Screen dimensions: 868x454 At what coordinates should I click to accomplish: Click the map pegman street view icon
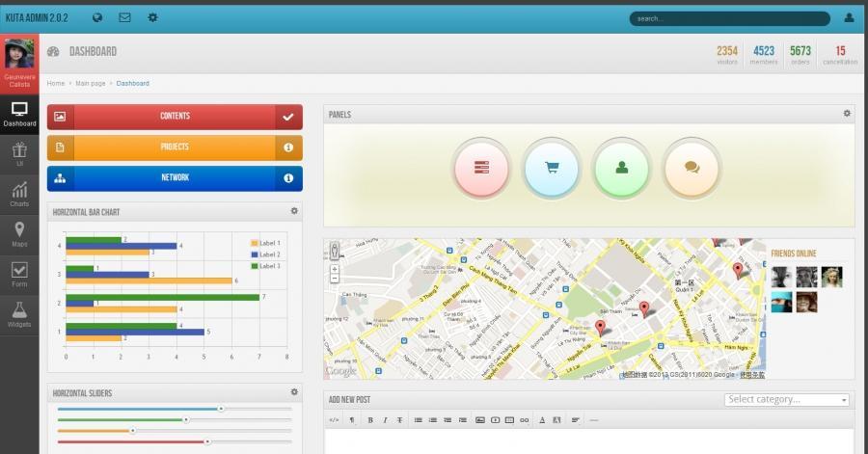(x=335, y=250)
